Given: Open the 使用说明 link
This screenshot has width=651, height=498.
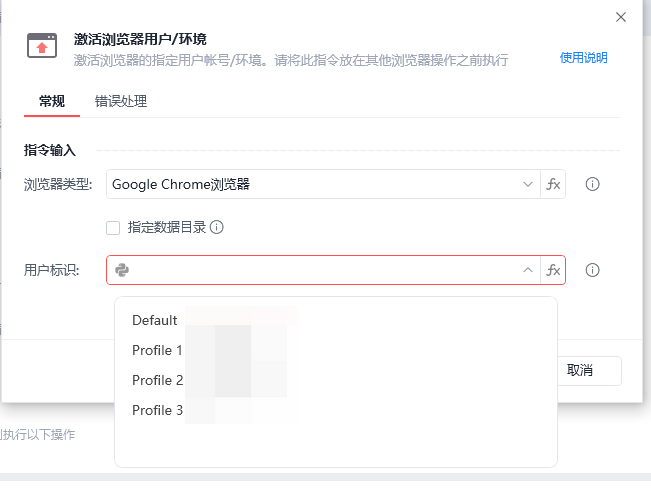Looking at the screenshot, I should coord(583,58).
